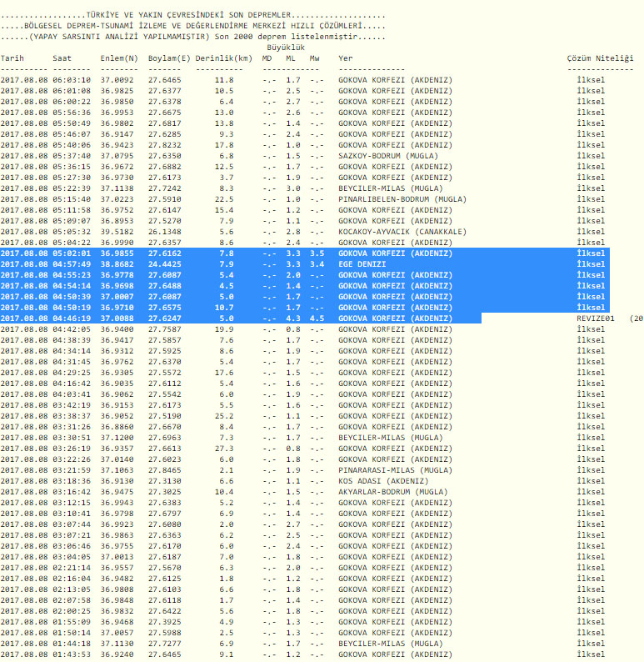This screenshot has width=644, height=662.
Task: Click the 04:46:19 earthquake time
Action: point(71,318)
